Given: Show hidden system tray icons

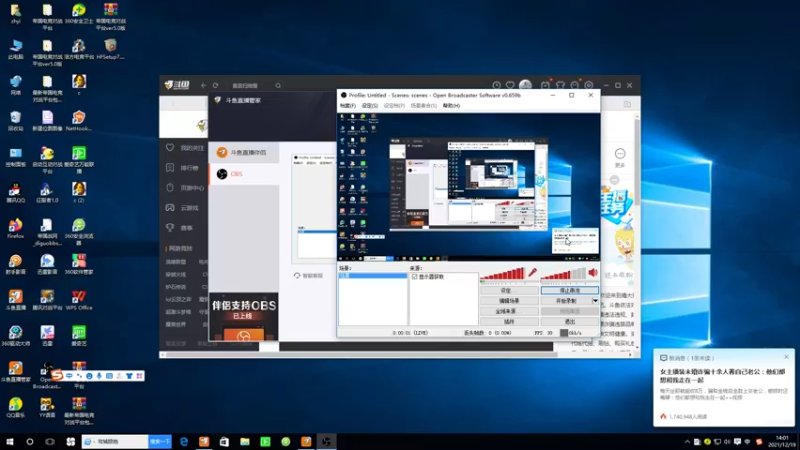Looking at the screenshot, I should (687, 442).
